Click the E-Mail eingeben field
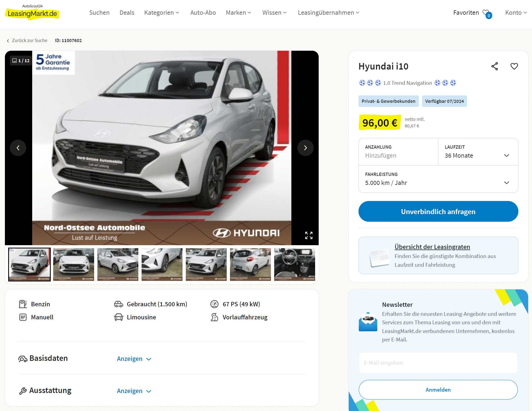Viewport: 532px width, 411px height. tap(438, 363)
